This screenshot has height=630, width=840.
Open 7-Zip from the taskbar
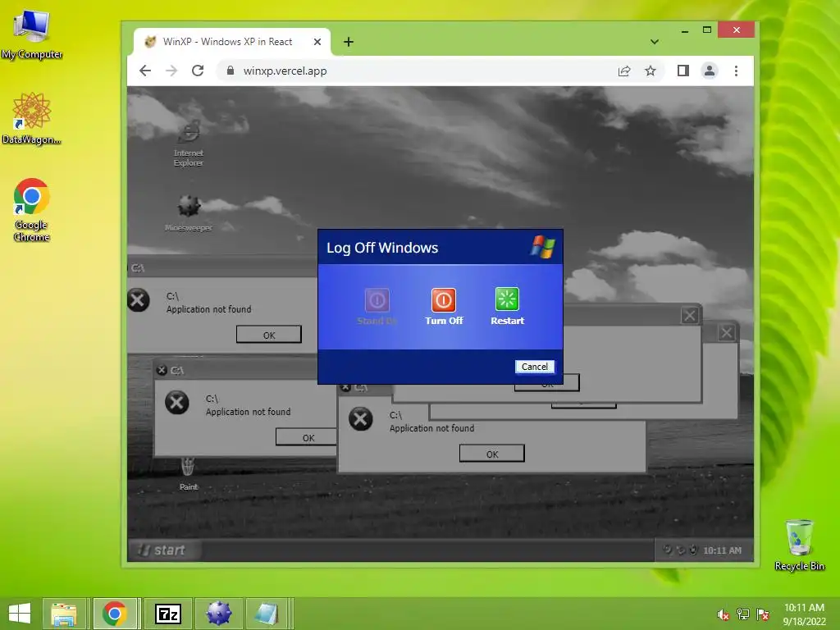[167, 614]
